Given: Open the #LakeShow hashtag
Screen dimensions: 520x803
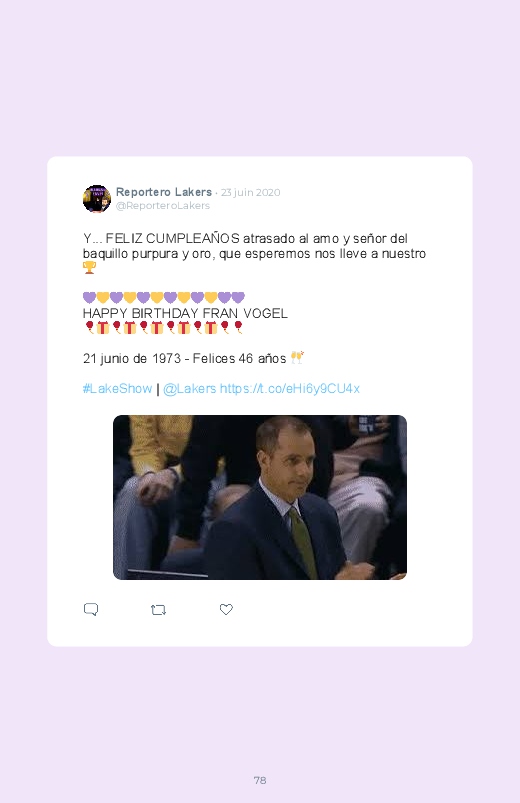Looking at the screenshot, I should 117,389.
